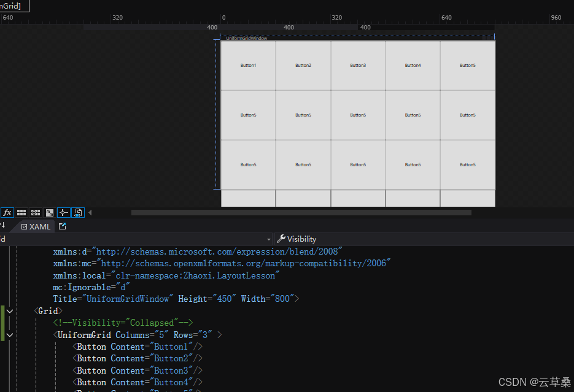574x392 pixels.
Task: Pop out XAML editor with arrow-window icon
Action: coord(62,226)
